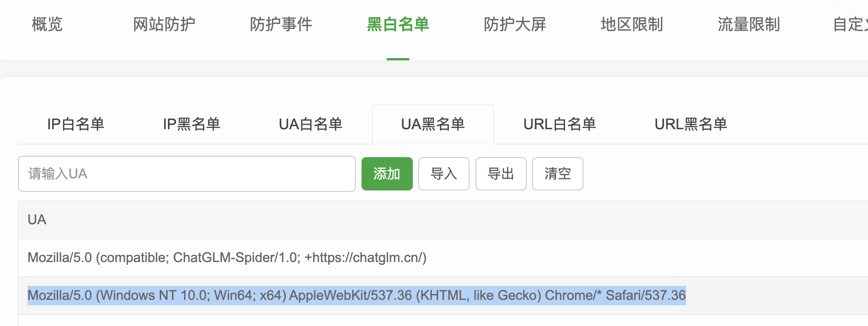This screenshot has width=868, height=326.
Task: Select the 黑白名单 blacklist/whitelist section
Action: point(398,25)
